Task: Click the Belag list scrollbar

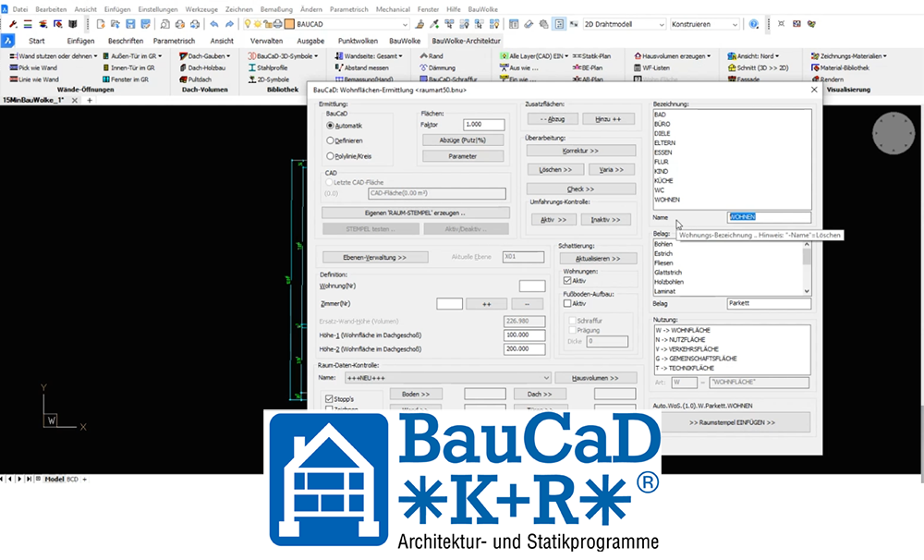Action: pos(807,268)
